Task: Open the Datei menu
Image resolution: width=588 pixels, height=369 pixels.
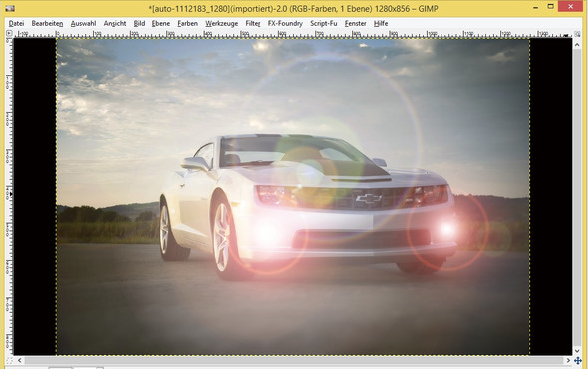Action: coord(16,23)
